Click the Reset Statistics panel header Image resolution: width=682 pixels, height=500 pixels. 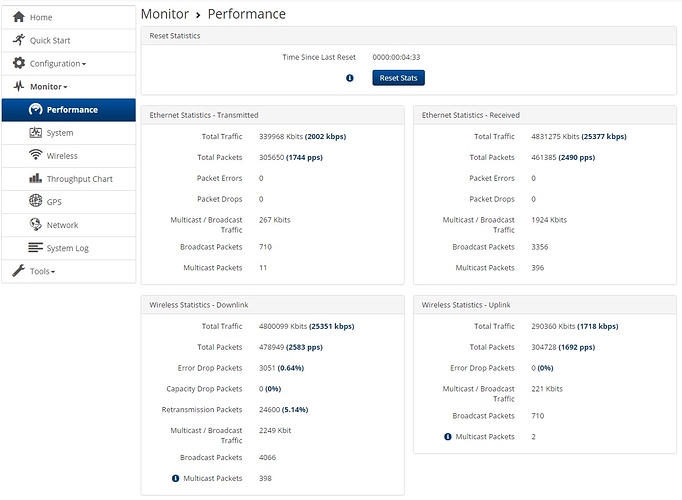[408, 36]
